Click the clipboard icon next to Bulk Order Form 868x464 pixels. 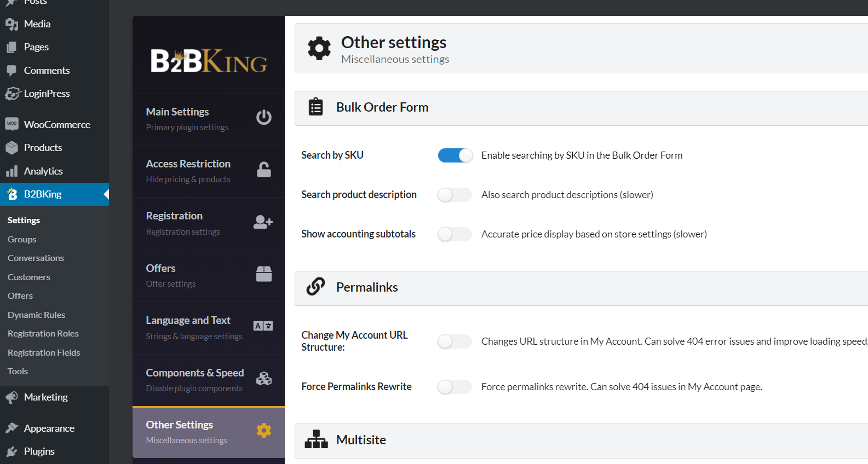(x=316, y=107)
